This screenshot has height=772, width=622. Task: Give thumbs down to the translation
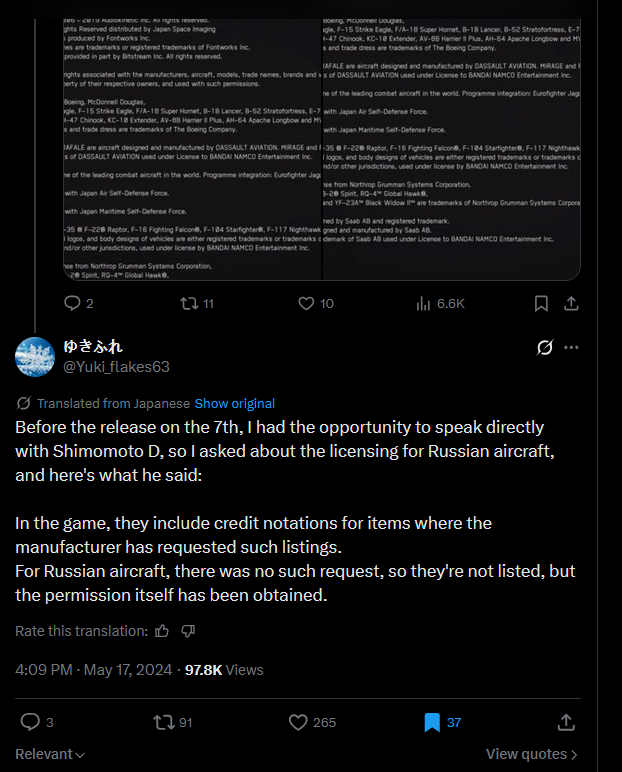point(188,631)
